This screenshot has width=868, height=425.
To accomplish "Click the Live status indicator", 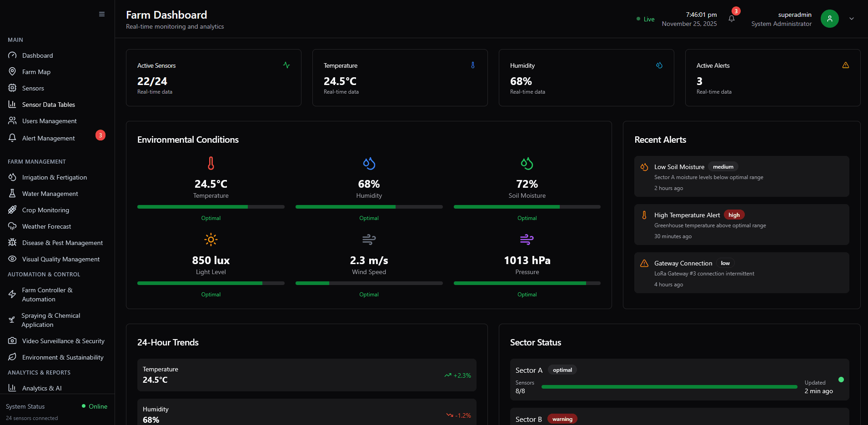I will click(645, 19).
